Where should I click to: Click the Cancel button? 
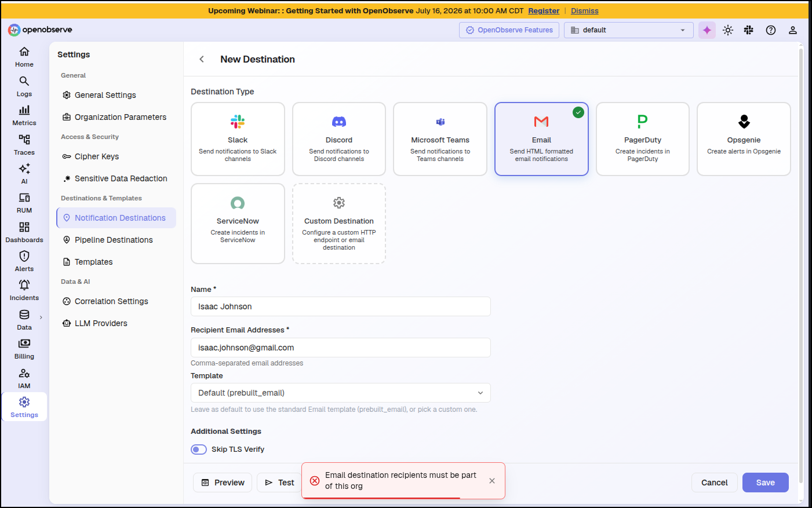click(715, 483)
